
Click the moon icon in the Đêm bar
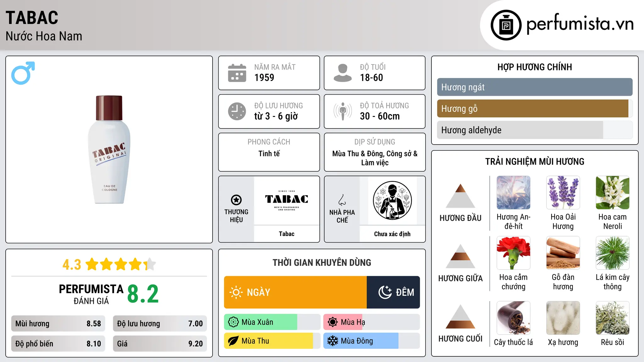tap(385, 292)
